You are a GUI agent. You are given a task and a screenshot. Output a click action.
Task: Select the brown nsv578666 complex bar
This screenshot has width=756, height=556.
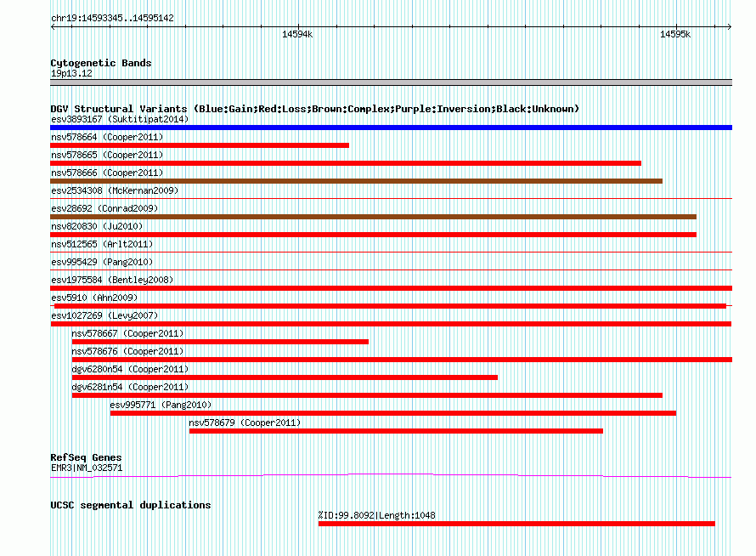pos(356,181)
